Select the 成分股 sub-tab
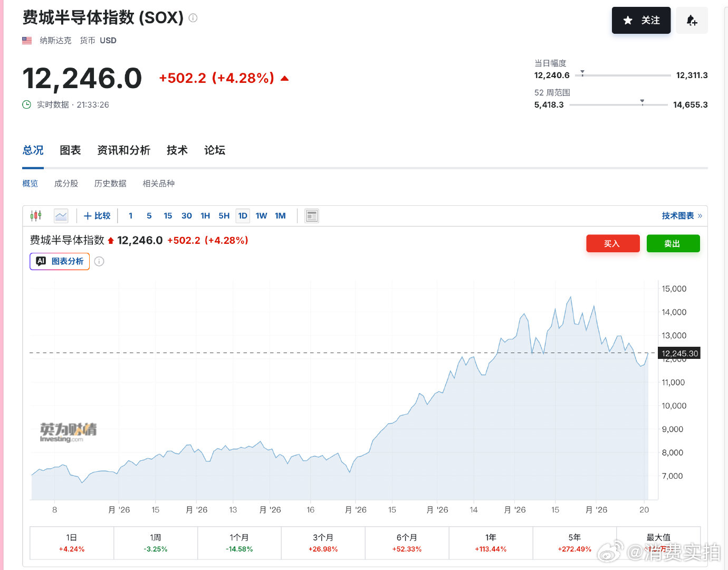The image size is (728, 570). tap(66, 183)
